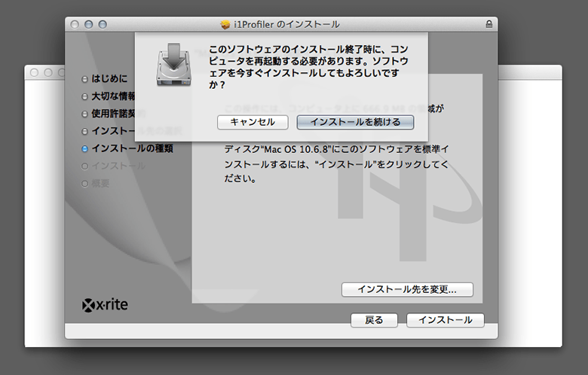This screenshot has width=588, height=375.
Task: Click the ディスク"Mac OS 10.6.8" instruction text
Action: point(336,164)
